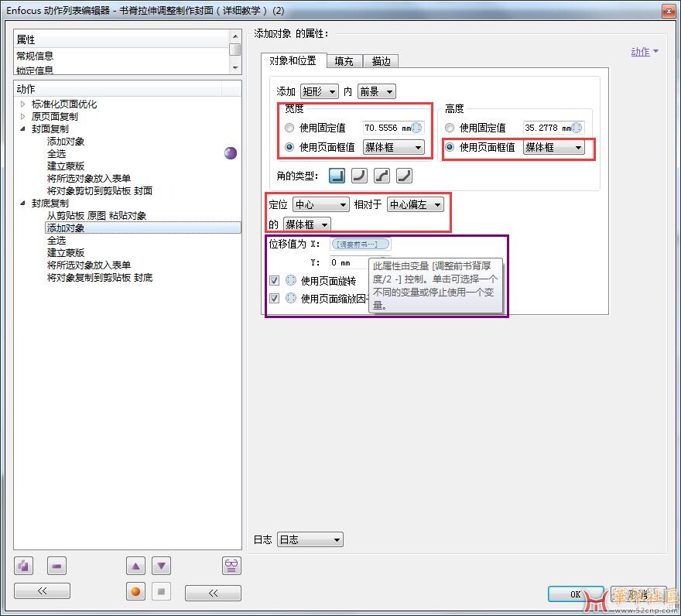Screen dimensions: 681x616
Task: Click the << button right of the stop icon
Action: [x=213, y=593]
